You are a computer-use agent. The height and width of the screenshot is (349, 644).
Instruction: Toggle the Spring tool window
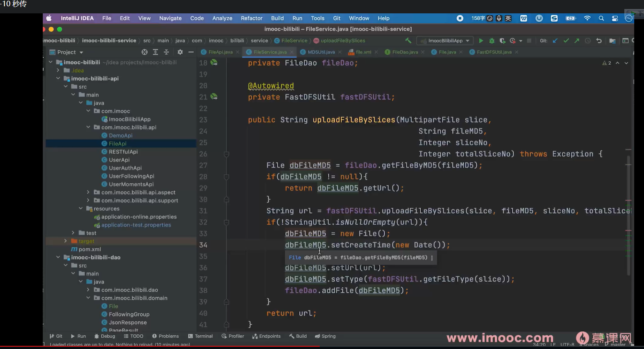click(x=325, y=336)
